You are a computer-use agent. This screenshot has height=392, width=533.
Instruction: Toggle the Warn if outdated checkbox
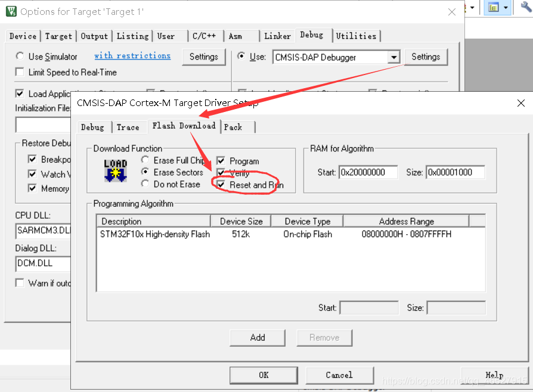[x=20, y=282]
